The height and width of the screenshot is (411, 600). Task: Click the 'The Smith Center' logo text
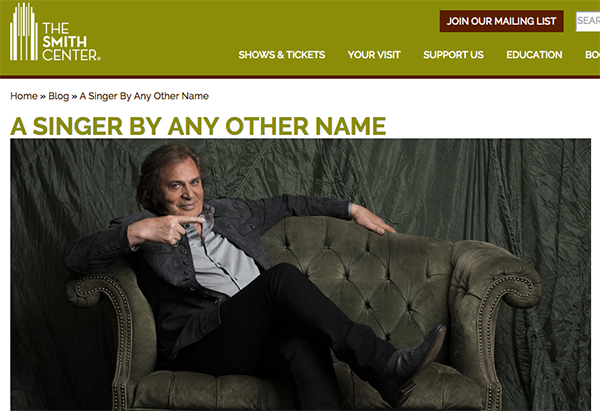pos(71,41)
